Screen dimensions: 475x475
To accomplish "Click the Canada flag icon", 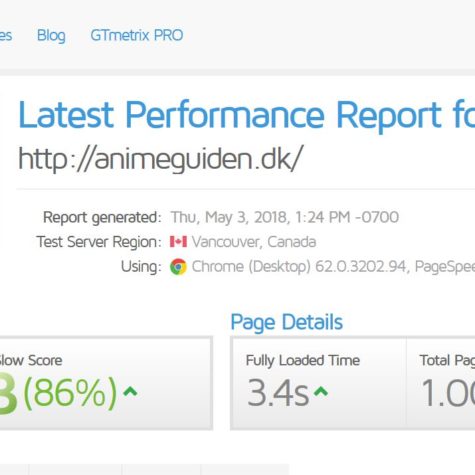I will [178, 242].
